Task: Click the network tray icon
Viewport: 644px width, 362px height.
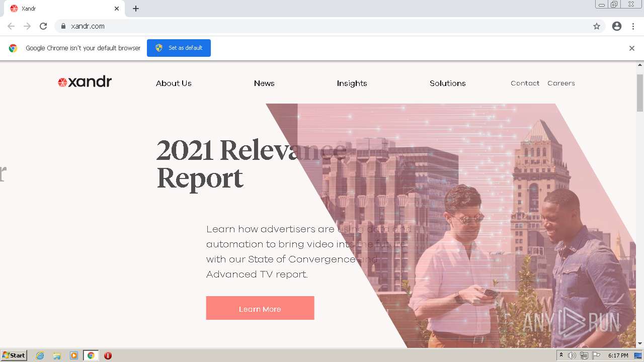Action: tap(584, 355)
